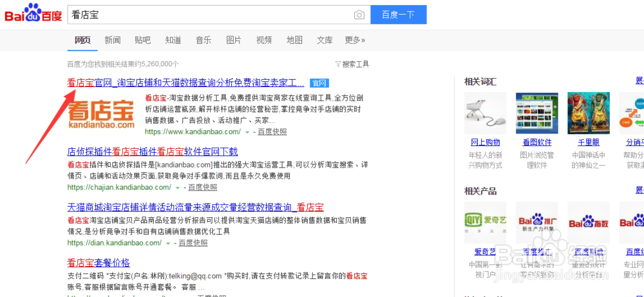644x297 pixels.
Task: Open the https://chajian.kandianbao.com/ URL link
Action: pyautogui.click(x=119, y=187)
